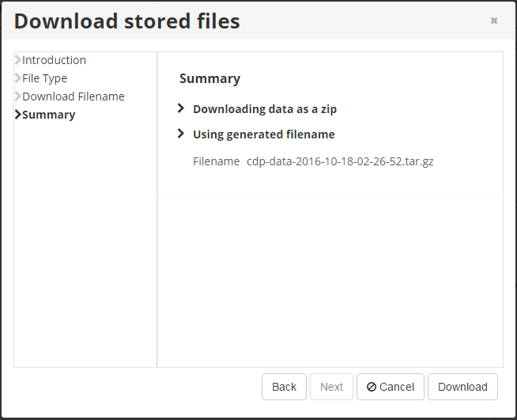Go to the Introduction wizard step
Screen dimensions: 517x420
[54, 60]
